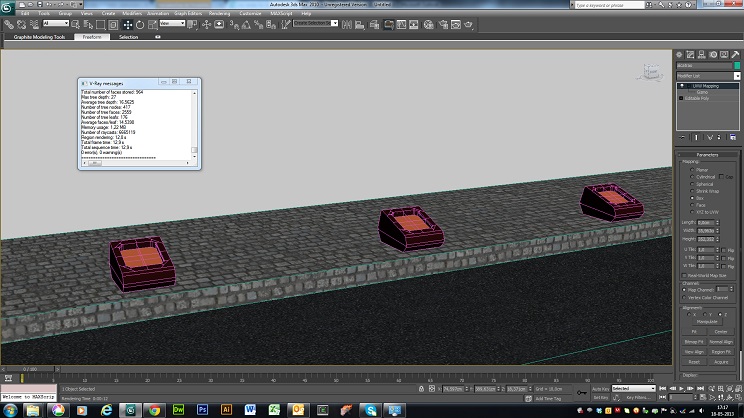Toggle the Angle Snap icon

click(246, 24)
